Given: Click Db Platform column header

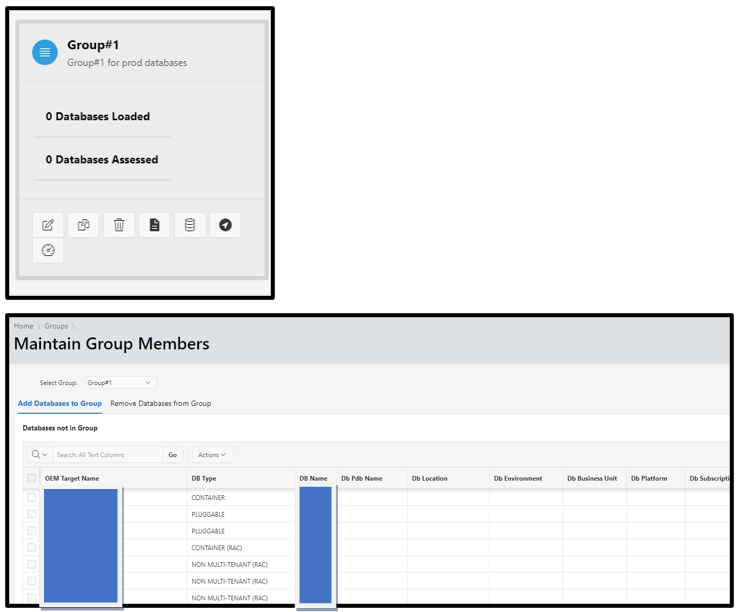Looking at the screenshot, I should pyautogui.click(x=649, y=479).
